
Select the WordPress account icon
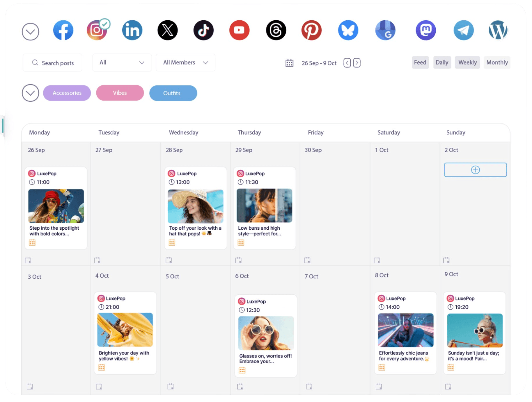click(498, 30)
